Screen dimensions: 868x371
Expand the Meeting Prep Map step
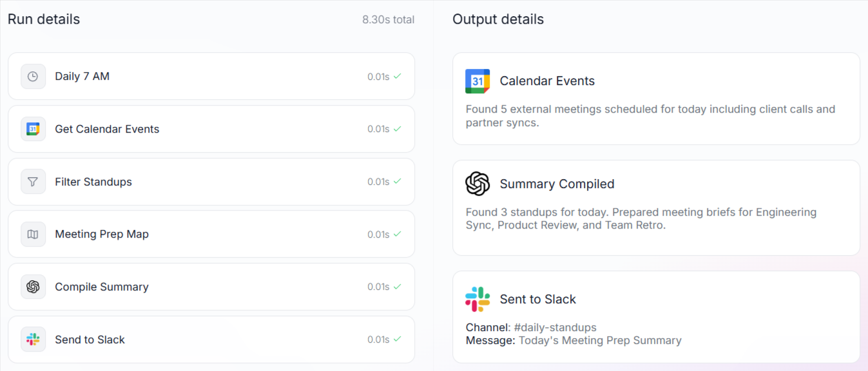pos(211,234)
